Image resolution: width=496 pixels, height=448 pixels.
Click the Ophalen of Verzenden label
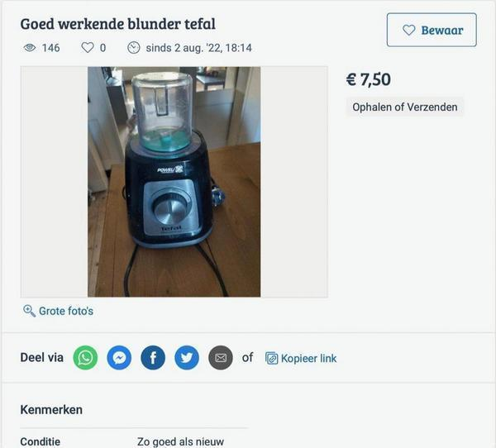point(405,107)
